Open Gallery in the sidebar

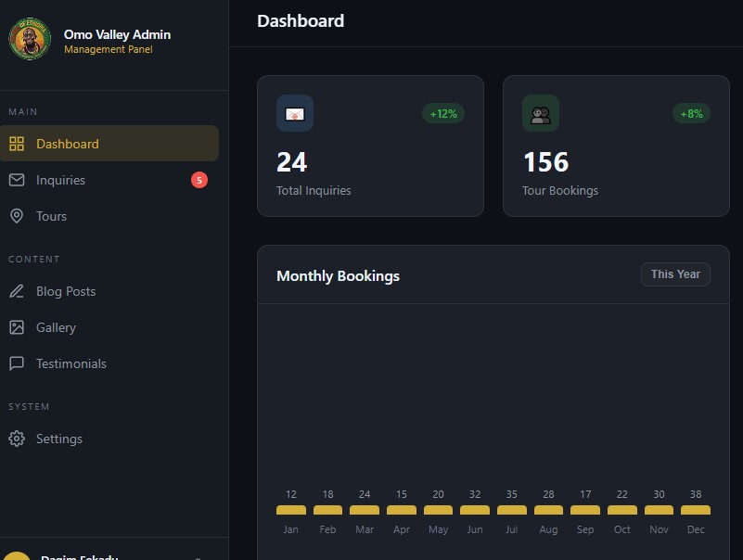coord(109,327)
